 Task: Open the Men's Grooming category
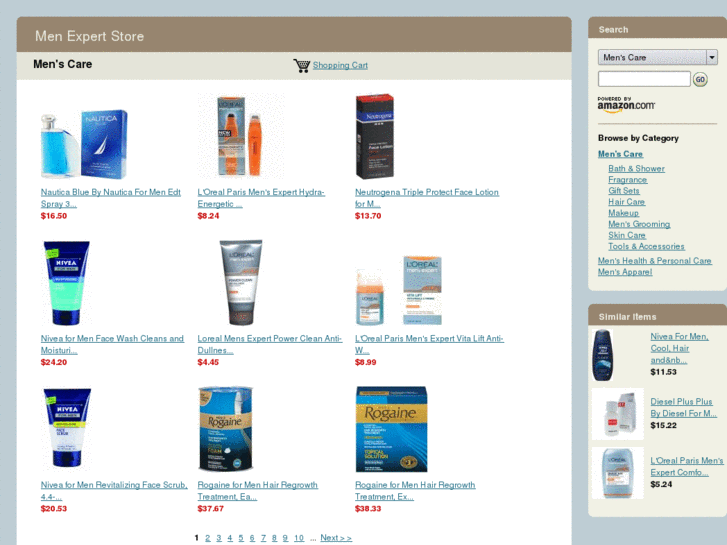tap(639, 224)
